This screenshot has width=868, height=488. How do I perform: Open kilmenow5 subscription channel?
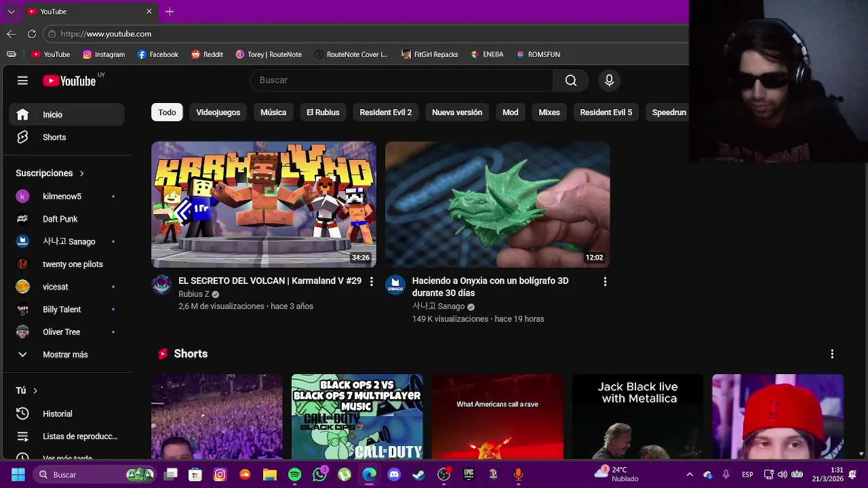click(x=66, y=197)
